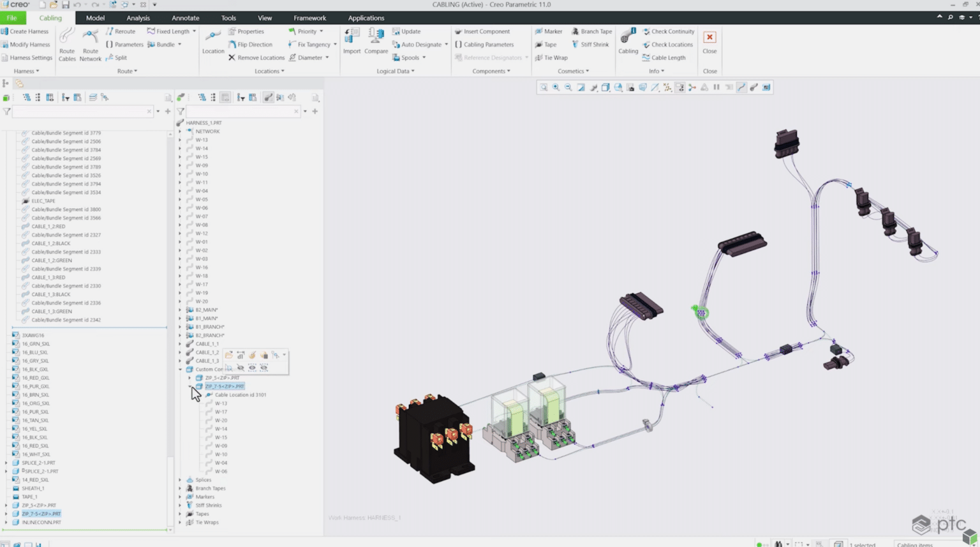Expand the ZIP_5<ZIP>.PRT tree node
This screenshot has height=547, width=980.
[189, 378]
